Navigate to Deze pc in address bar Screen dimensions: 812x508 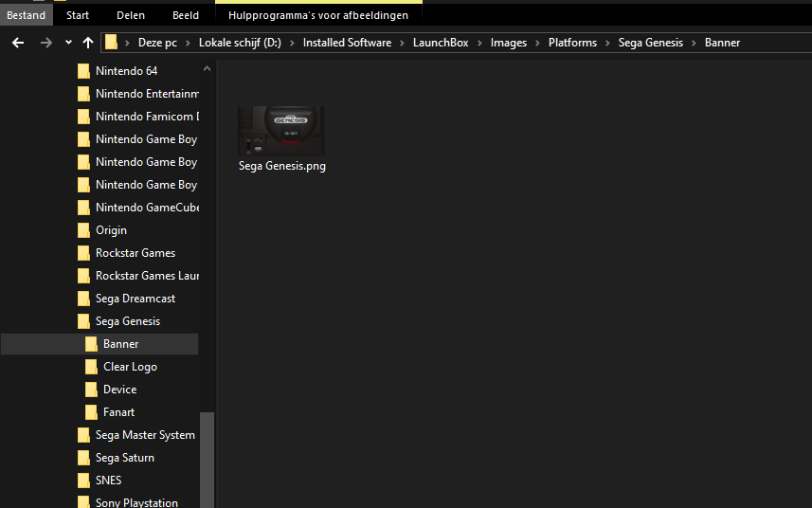click(x=157, y=43)
